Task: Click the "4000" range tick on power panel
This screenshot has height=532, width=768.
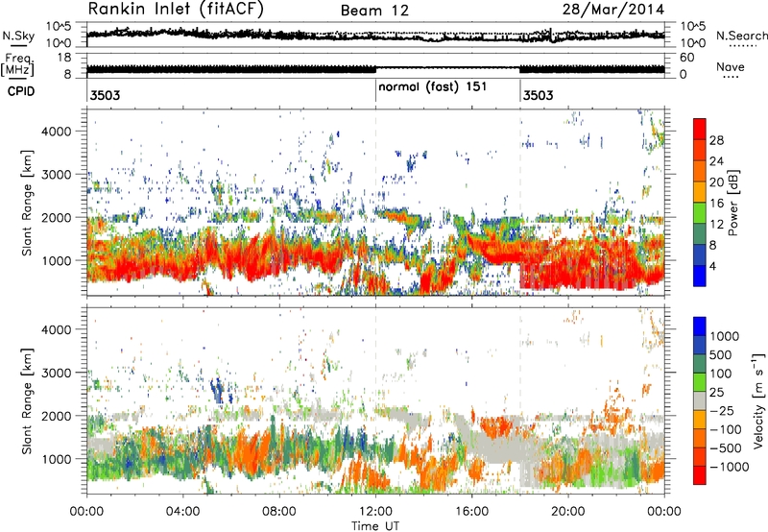Action: 57,132
